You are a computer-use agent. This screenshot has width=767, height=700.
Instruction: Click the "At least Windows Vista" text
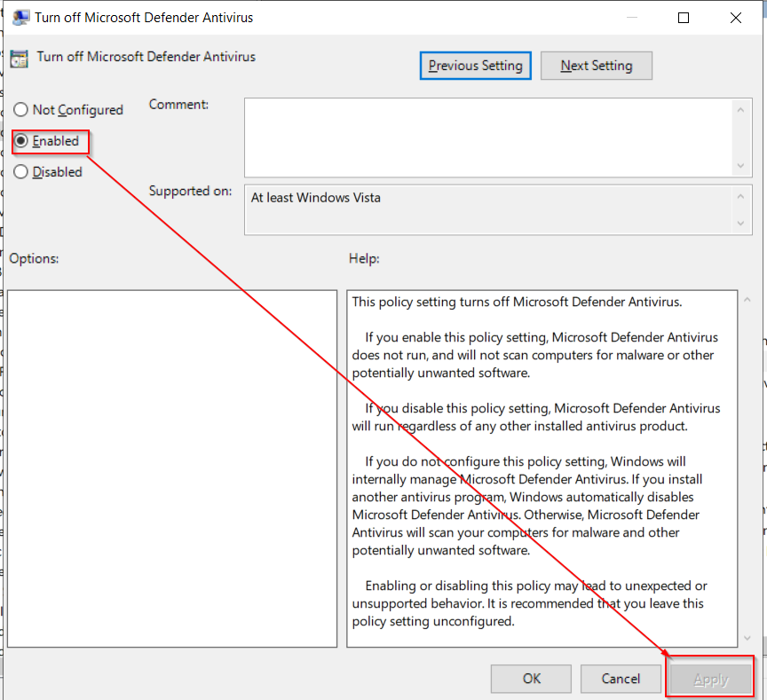[x=315, y=198]
